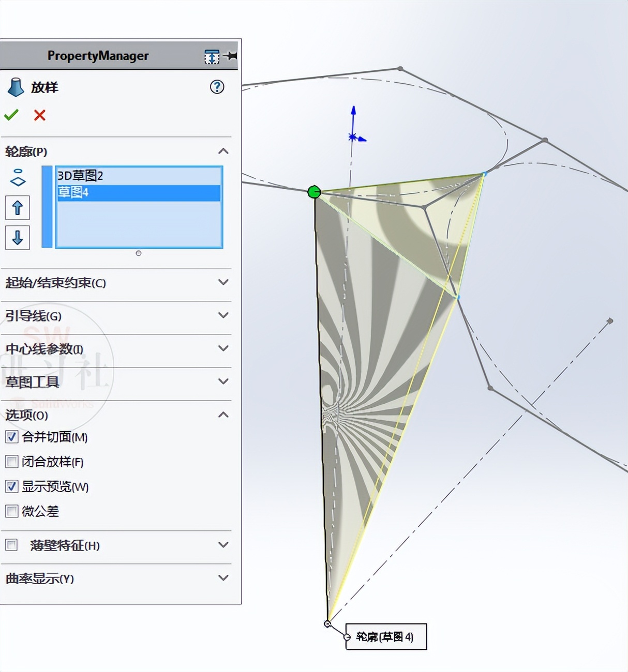Enable the 薄壁特征 option
Screen dimensions: 628x672
(x=11, y=544)
